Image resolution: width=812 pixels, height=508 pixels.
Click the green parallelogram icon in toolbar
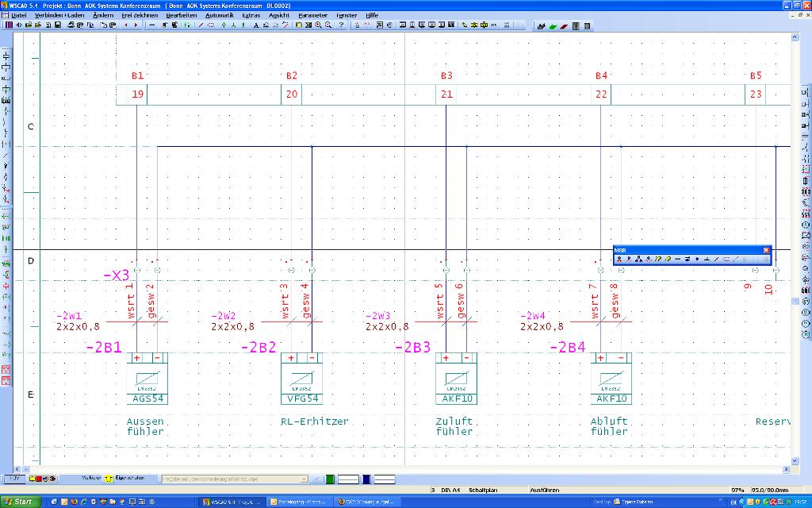(x=553, y=26)
